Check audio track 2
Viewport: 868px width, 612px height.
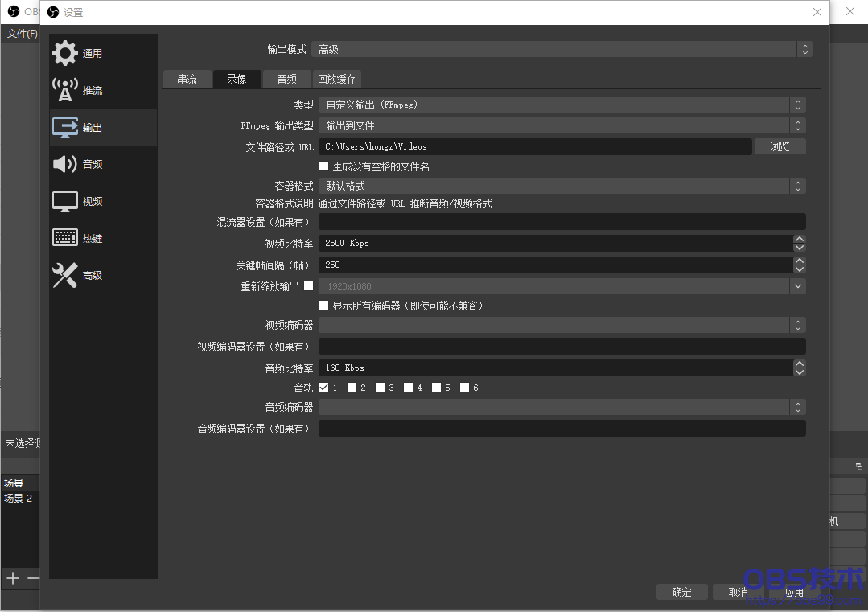[352, 388]
